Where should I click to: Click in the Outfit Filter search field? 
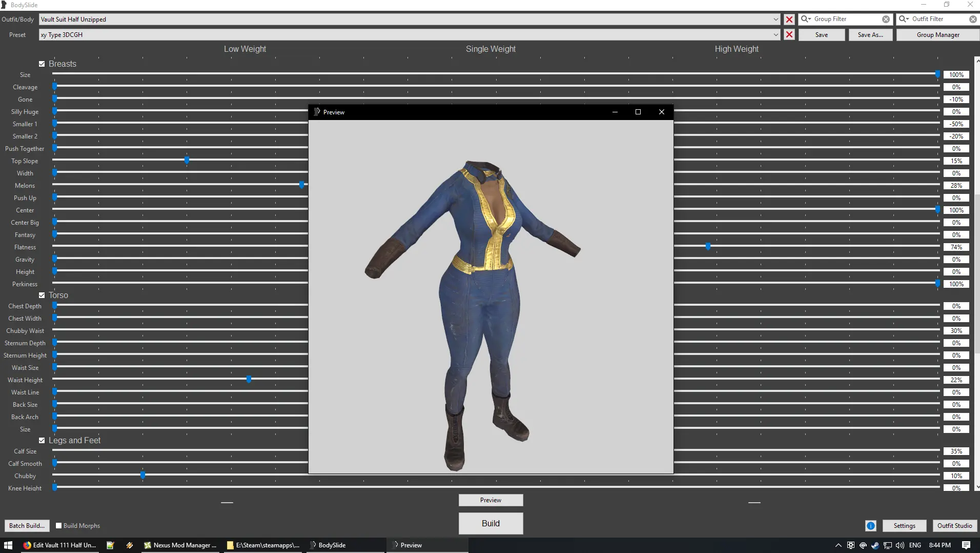pos(939,19)
